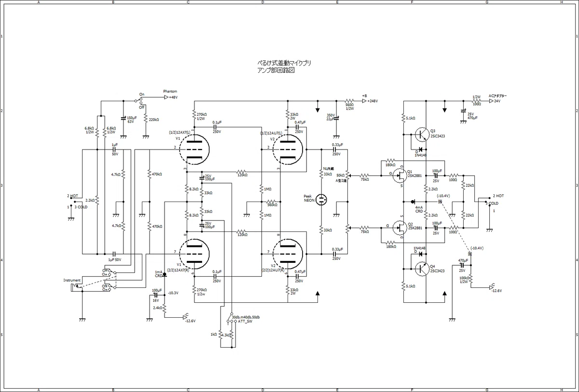
Task: Click the +248V supply label
Action: pos(372,101)
